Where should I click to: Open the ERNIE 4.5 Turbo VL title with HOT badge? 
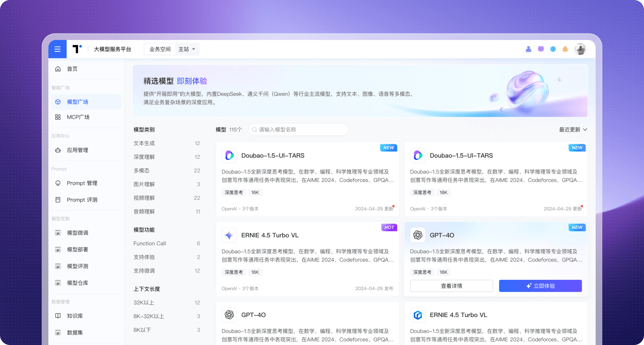tap(270, 235)
